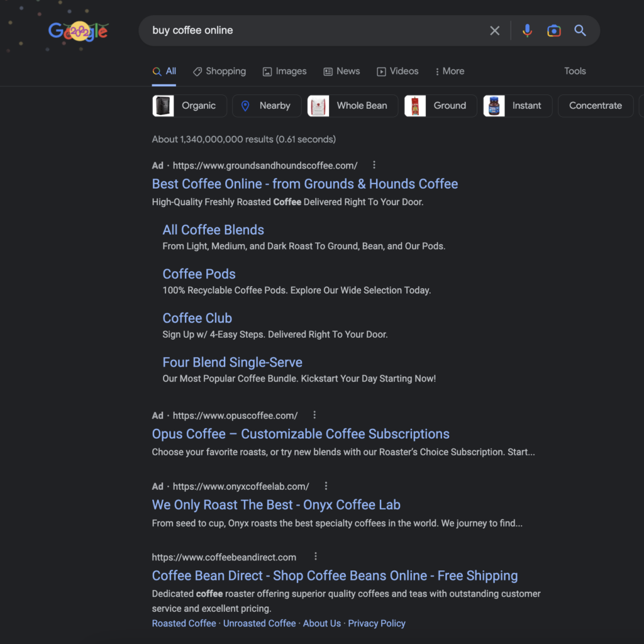Click the Instant chip jar thumbnail
Image resolution: width=644 pixels, height=644 pixels.
pyautogui.click(x=494, y=106)
